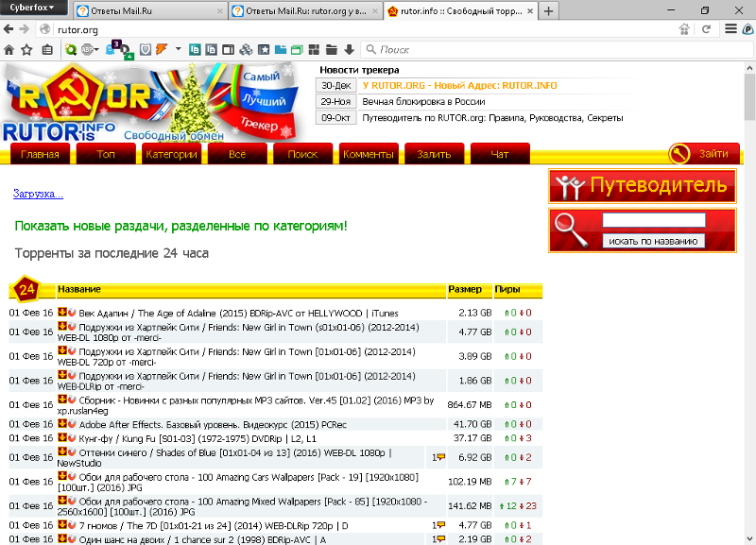
Task: Expand dropdown arrow beside the lightning icon
Action: tap(179, 49)
